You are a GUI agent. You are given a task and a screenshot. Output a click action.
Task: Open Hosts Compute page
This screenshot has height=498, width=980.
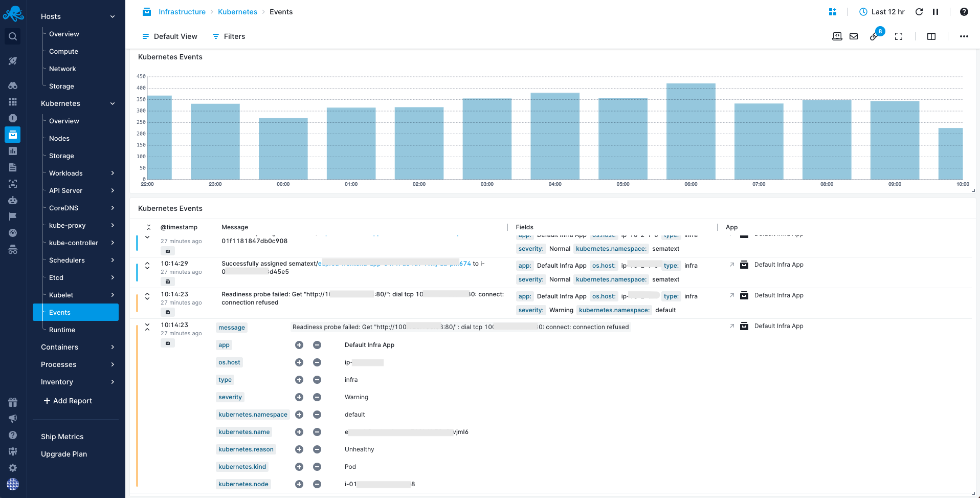click(63, 51)
